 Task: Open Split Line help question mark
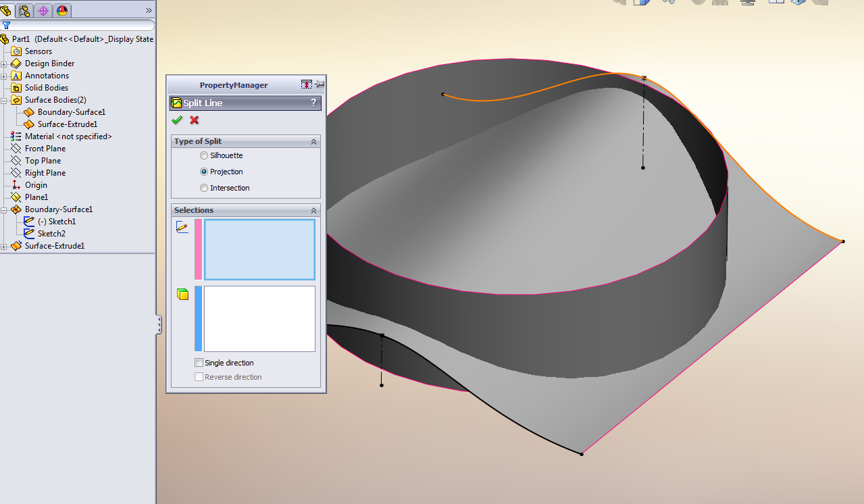313,103
